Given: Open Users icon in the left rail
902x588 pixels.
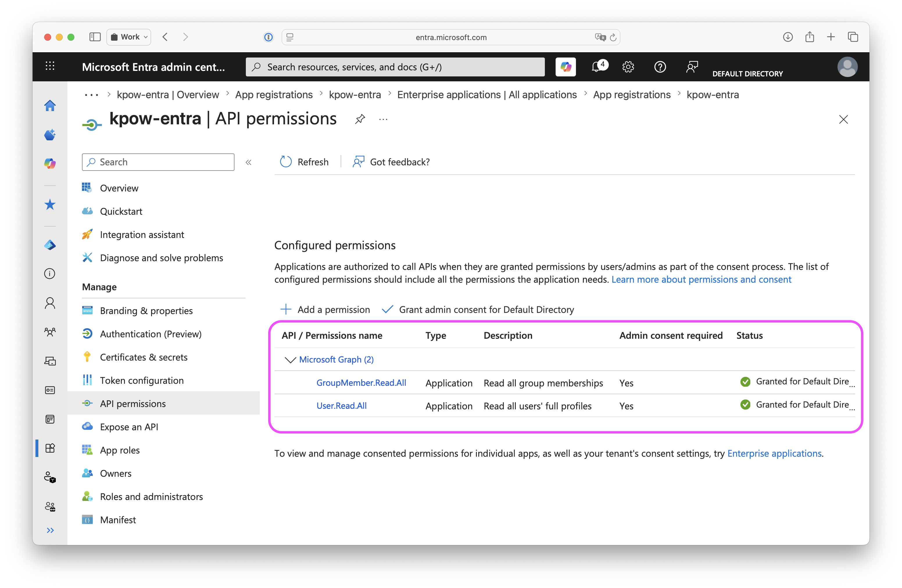Looking at the screenshot, I should coord(50,303).
